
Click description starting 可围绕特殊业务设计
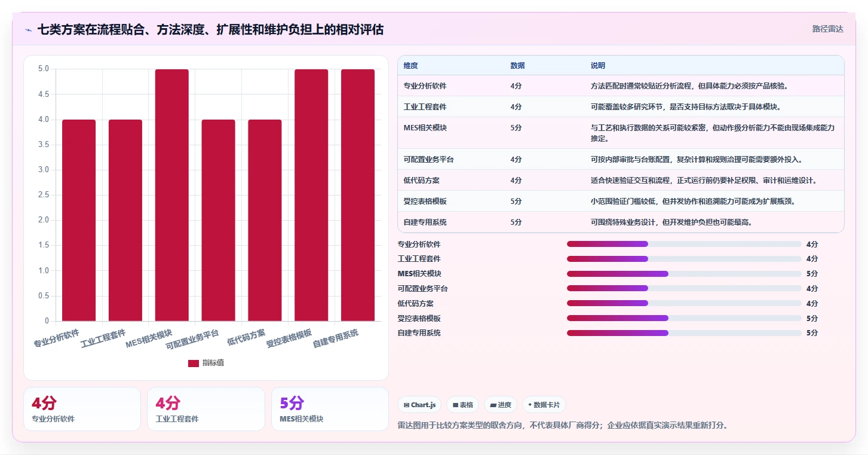[x=671, y=222]
